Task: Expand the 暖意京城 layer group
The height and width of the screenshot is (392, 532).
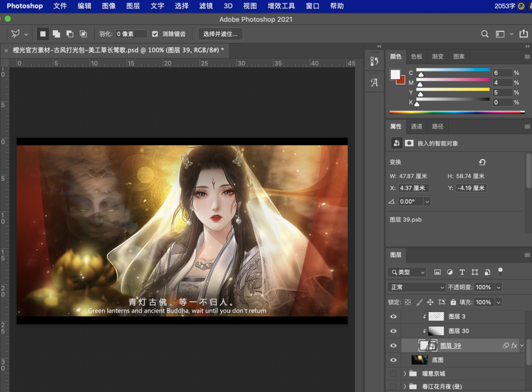Action: click(x=406, y=374)
